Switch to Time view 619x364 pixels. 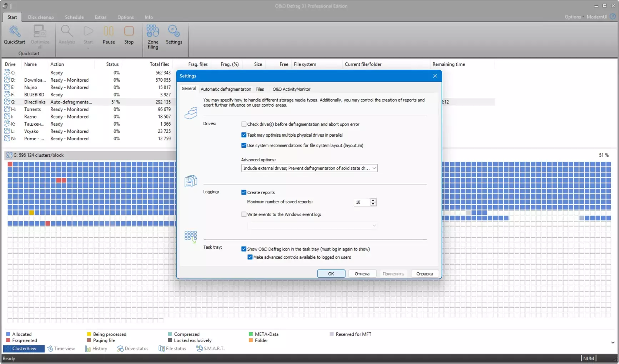[61, 349]
